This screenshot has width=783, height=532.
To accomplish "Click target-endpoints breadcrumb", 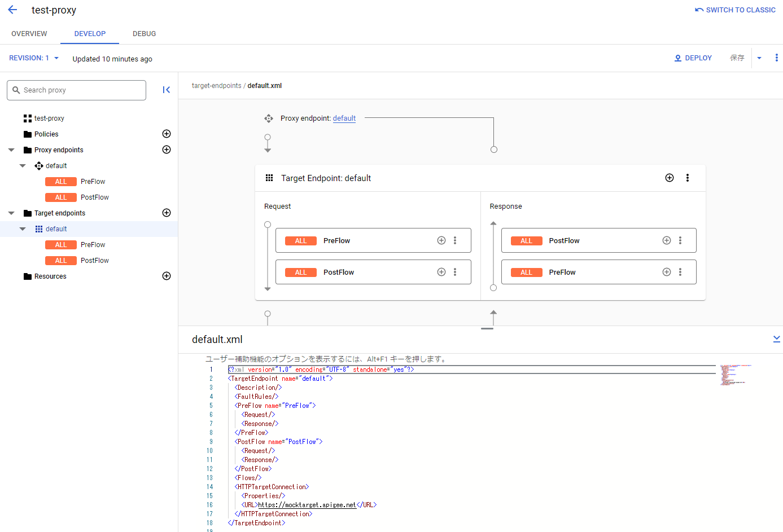I will click(216, 86).
